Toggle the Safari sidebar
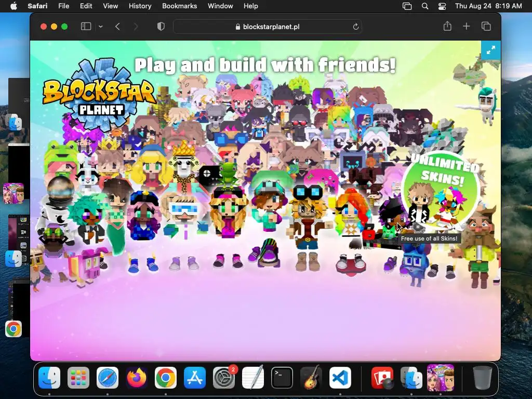The image size is (532, 399). tap(86, 26)
